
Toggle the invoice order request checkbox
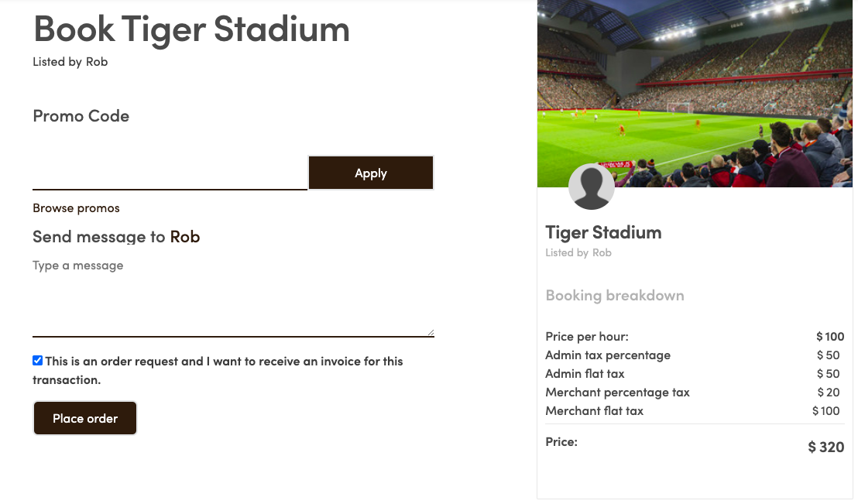point(38,361)
